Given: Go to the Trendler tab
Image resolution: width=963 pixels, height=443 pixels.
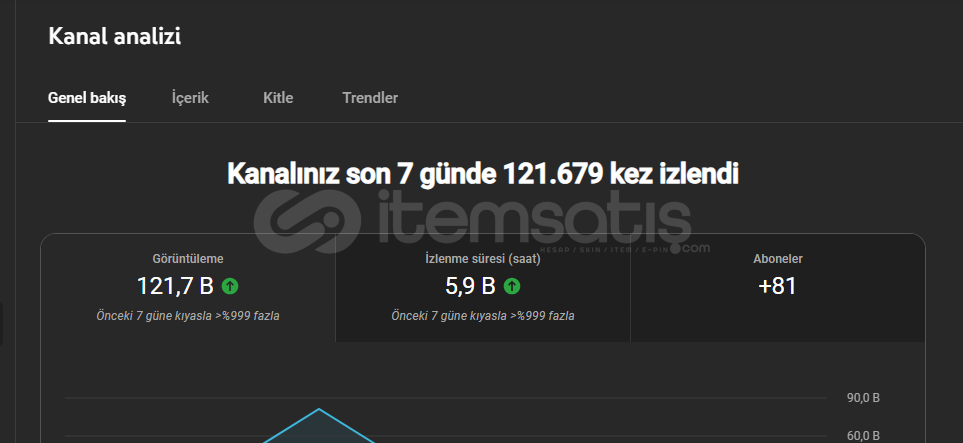Looking at the screenshot, I should (x=370, y=98).
